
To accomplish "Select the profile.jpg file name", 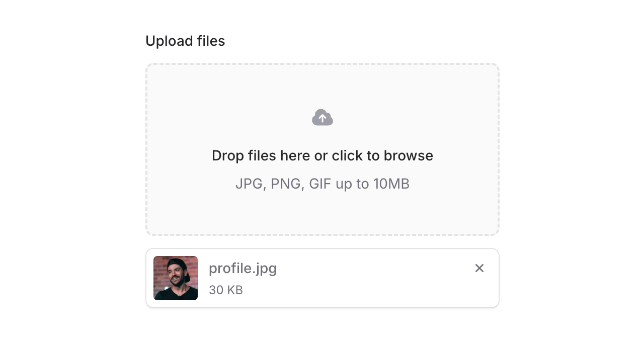I will (243, 268).
